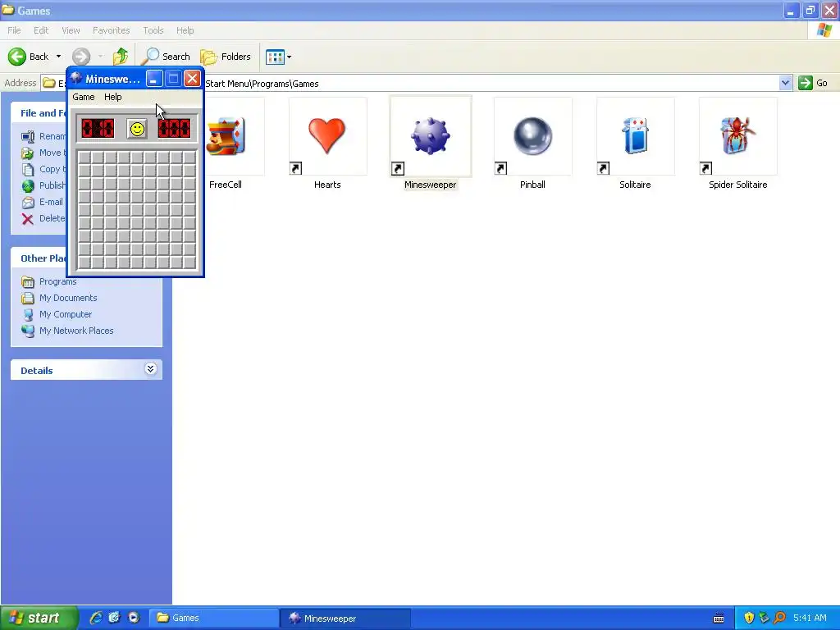This screenshot has height=630, width=840.
Task: Open the View menu in Games window
Action: [x=71, y=30]
